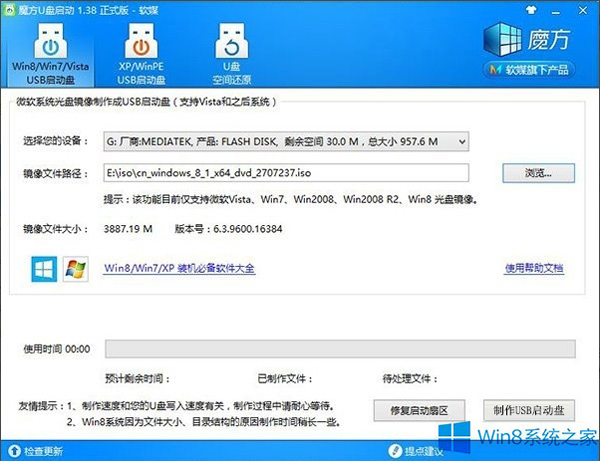Click the 3887.19 M image size value
The image size is (600, 461).
pyautogui.click(x=128, y=229)
